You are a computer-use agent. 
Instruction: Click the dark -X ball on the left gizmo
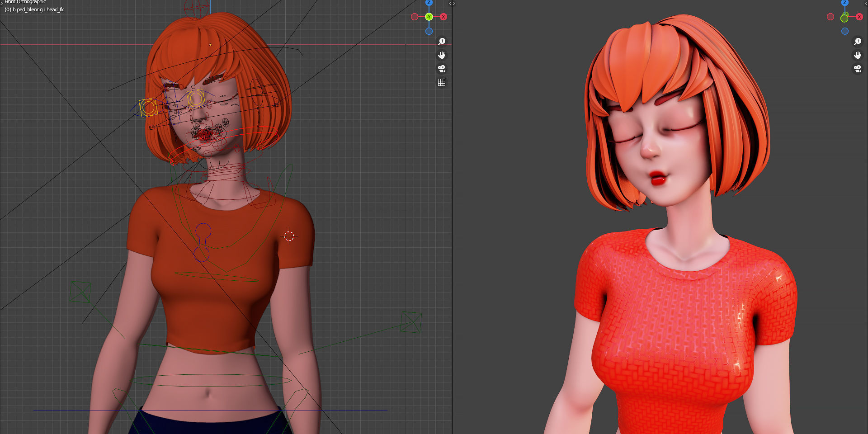point(415,17)
